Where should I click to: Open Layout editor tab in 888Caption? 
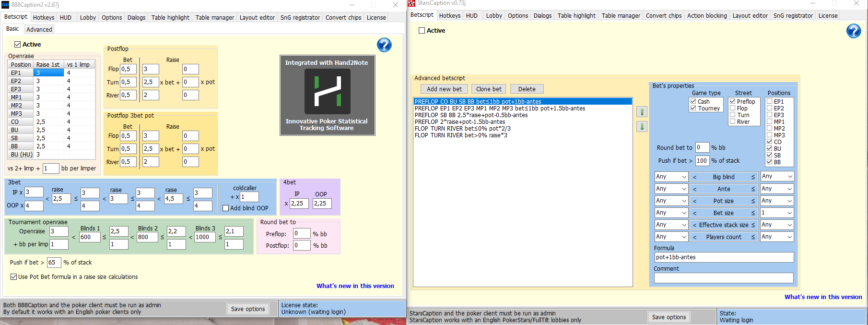click(257, 17)
